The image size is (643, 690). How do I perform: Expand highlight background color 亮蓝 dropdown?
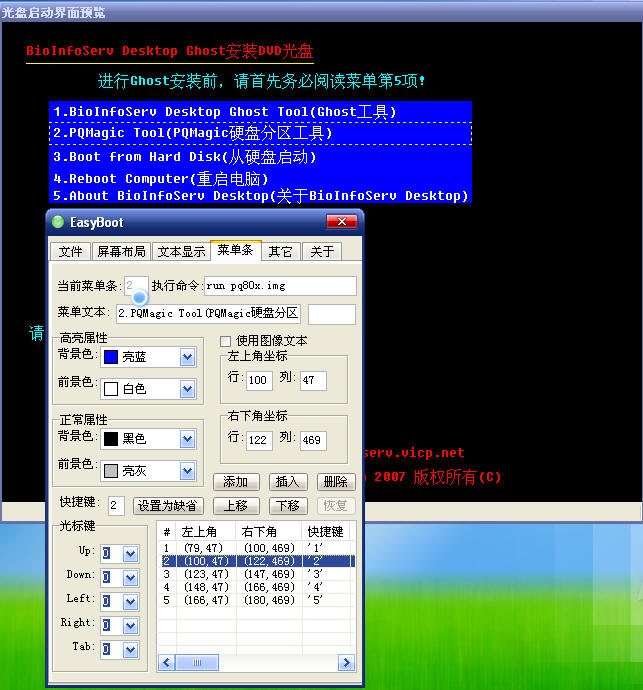pyautogui.click(x=187, y=357)
